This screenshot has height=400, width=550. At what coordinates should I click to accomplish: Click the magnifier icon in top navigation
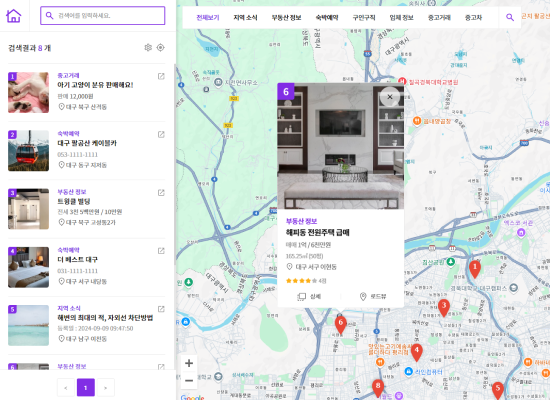coord(510,17)
